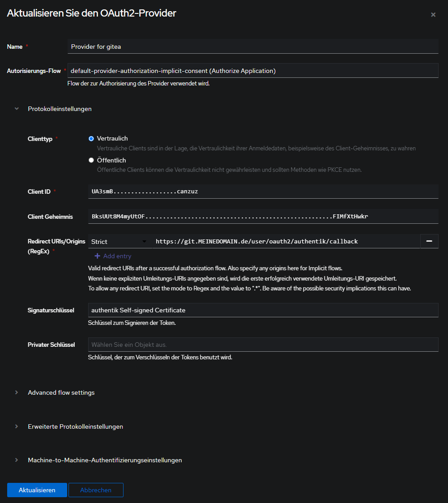
Task: Remove the redirect URI entry with minus icon
Action: coord(429,241)
